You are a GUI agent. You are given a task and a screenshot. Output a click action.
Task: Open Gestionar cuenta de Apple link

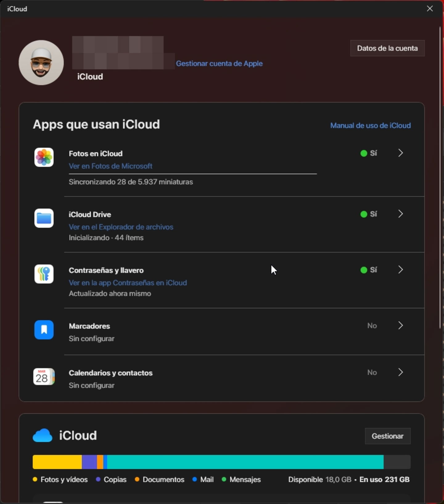[219, 64]
